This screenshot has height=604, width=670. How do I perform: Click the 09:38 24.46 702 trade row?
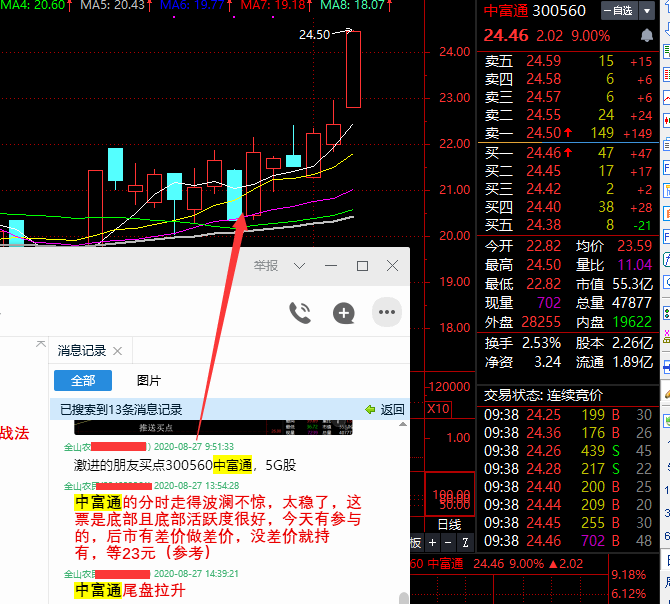click(x=568, y=541)
